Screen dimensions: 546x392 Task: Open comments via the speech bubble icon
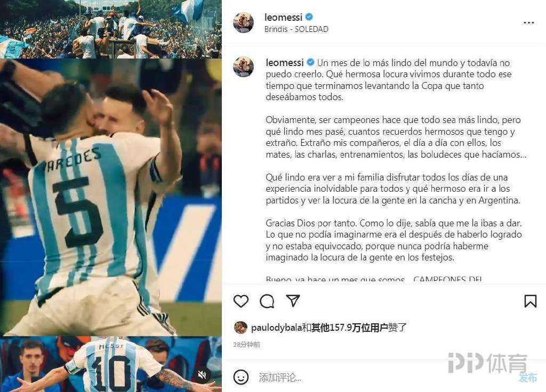[x=267, y=301]
